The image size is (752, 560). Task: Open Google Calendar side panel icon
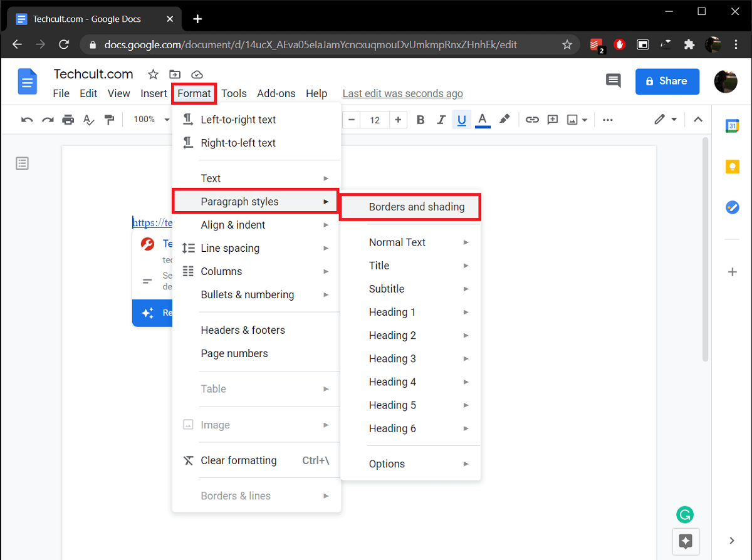tap(732, 126)
